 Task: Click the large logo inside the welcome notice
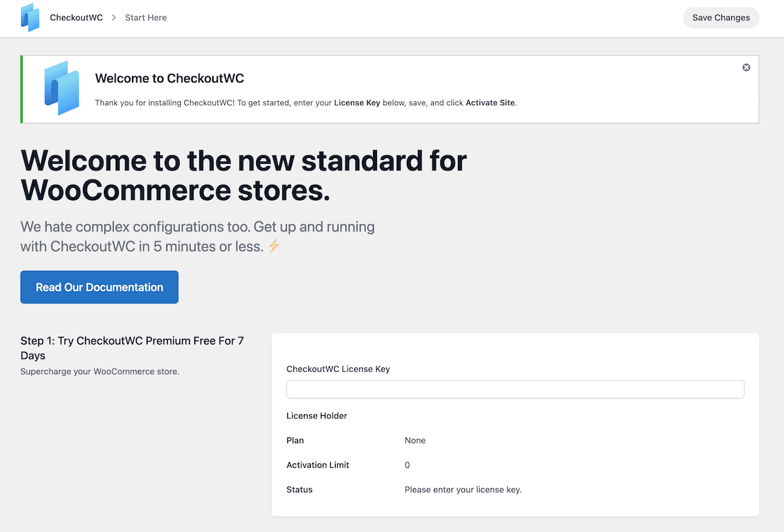coord(61,88)
